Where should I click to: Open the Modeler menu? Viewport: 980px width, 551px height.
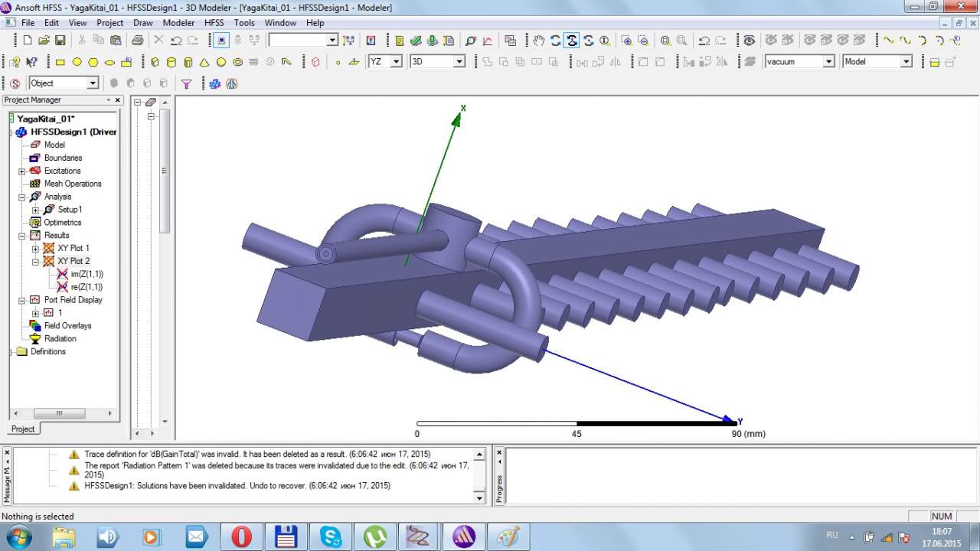coord(178,23)
